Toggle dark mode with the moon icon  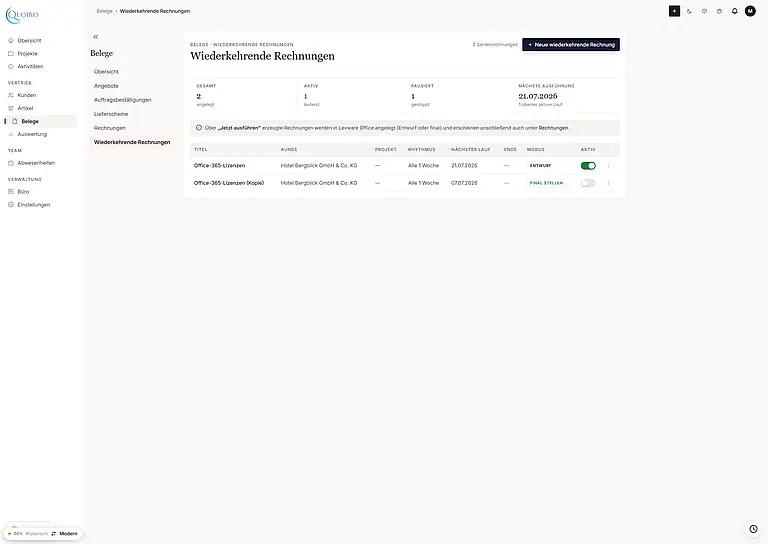click(x=689, y=11)
